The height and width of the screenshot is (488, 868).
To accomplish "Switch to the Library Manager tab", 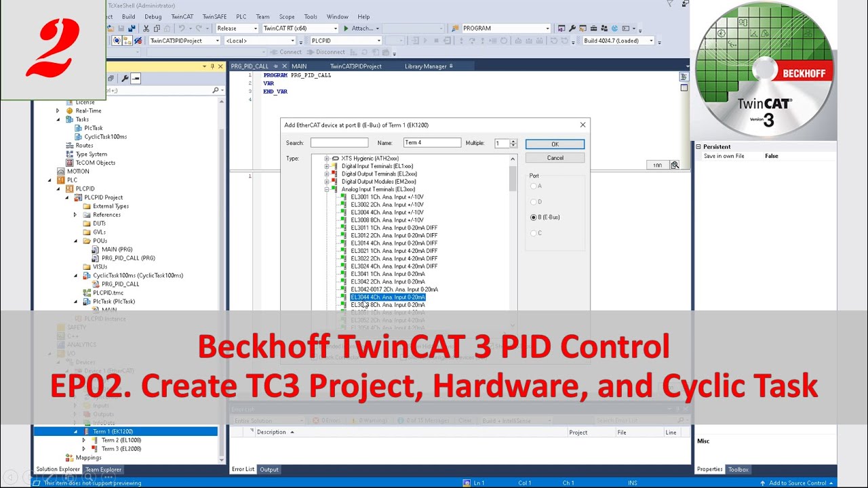I will [x=425, y=66].
